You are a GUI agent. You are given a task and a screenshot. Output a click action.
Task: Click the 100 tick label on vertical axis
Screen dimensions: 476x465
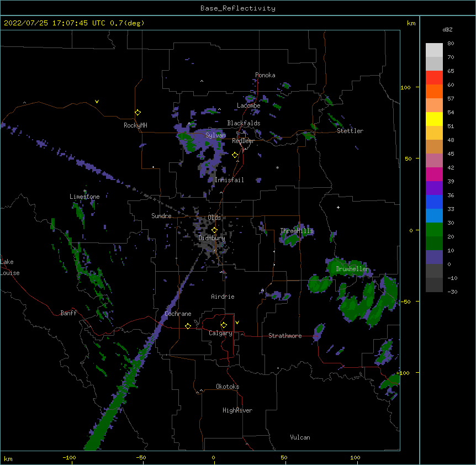click(x=405, y=87)
